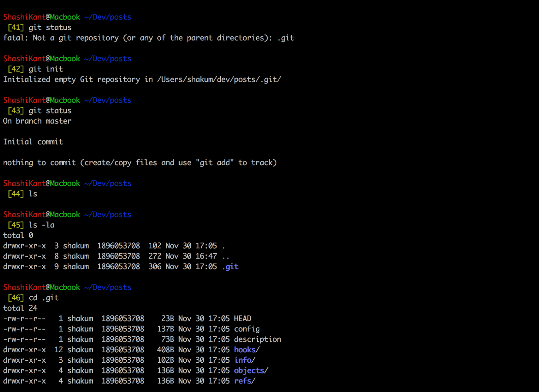Screen dimensions: 539x392
Task: Click the nothing to commit message text
Action: coord(140,162)
